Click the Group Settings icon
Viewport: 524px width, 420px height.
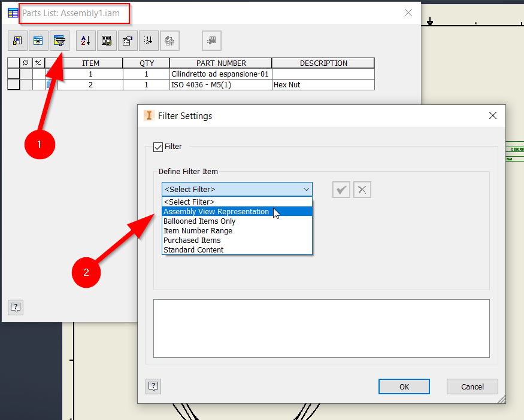38,40
